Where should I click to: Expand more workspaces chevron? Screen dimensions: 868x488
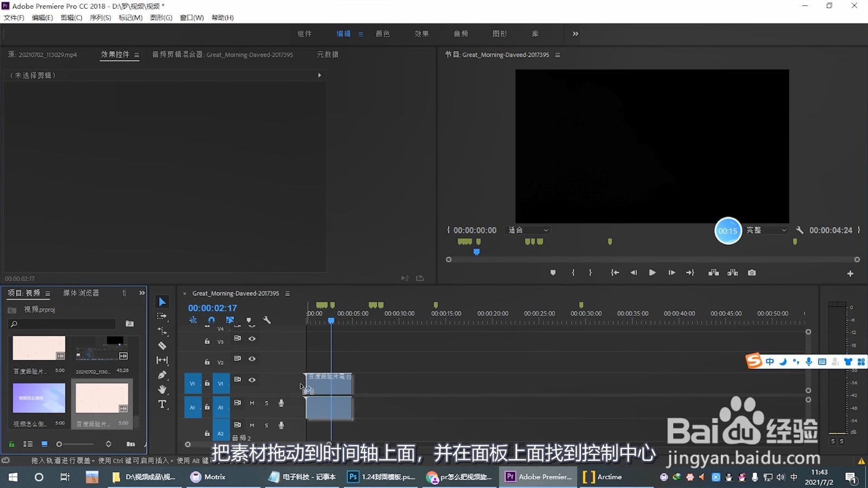(576, 34)
